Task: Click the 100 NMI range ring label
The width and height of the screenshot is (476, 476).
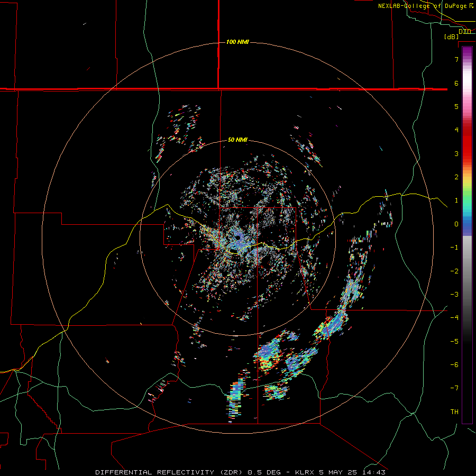Action: 237,42
